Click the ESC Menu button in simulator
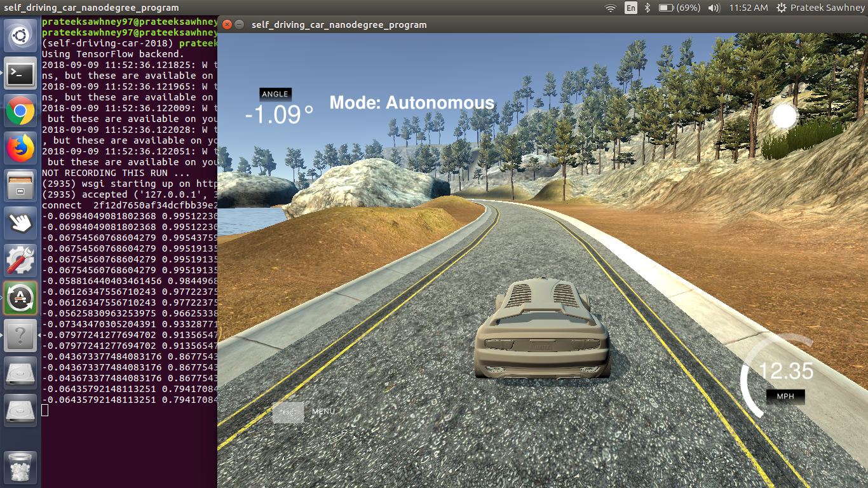 pos(288,412)
